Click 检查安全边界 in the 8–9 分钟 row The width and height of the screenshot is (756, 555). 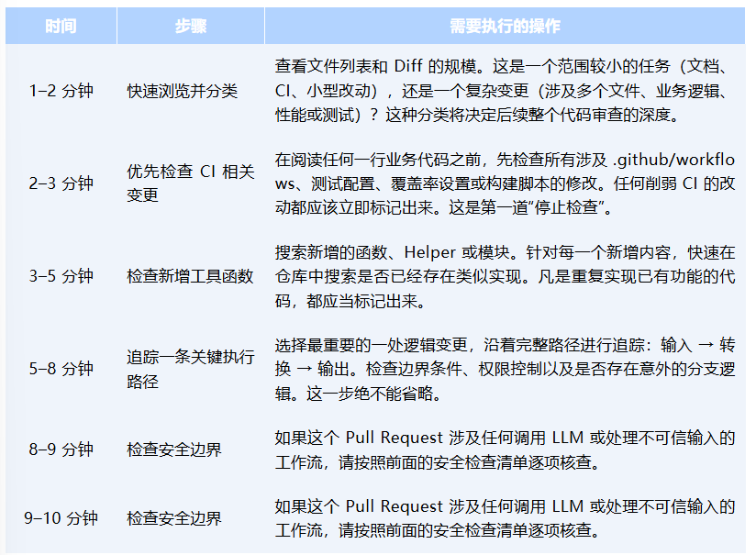click(174, 450)
